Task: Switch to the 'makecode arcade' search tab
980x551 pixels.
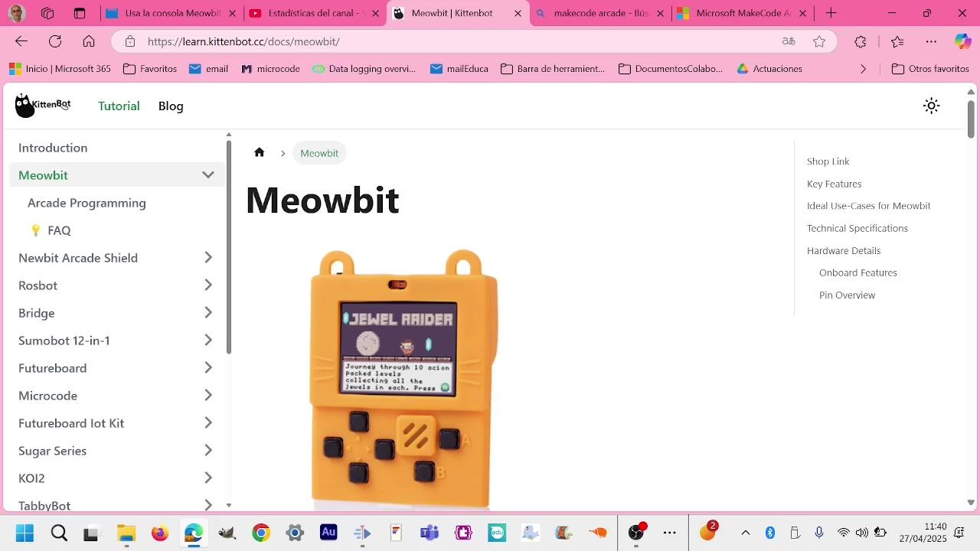Action: pyautogui.click(x=599, y=13)
